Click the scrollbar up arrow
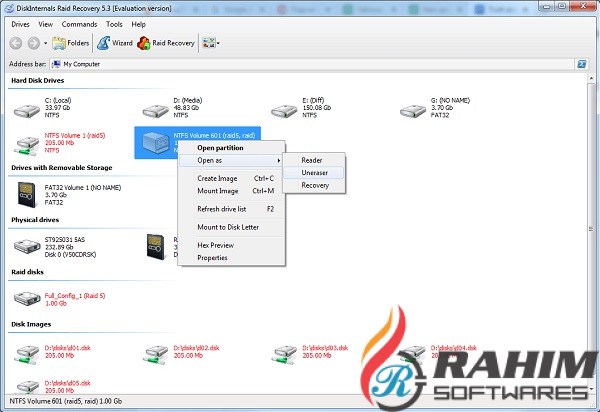This screenshot has height=412, width=600. (592, 78)
